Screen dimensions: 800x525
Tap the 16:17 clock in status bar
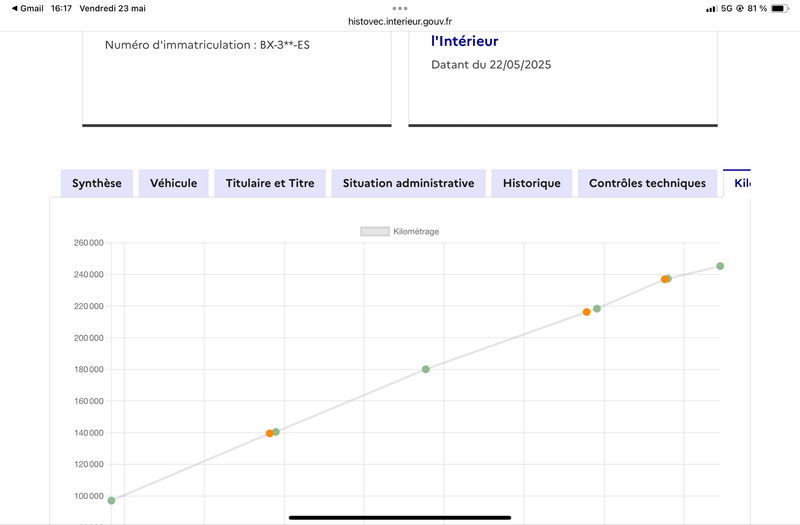pos(61,8)
